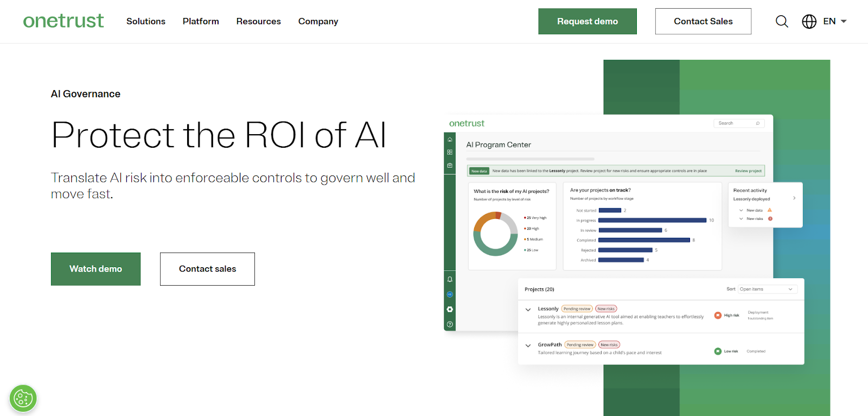Expand the Lessonly project row chevron
Screen dimensions: 868x416
(x=528, y=310)
